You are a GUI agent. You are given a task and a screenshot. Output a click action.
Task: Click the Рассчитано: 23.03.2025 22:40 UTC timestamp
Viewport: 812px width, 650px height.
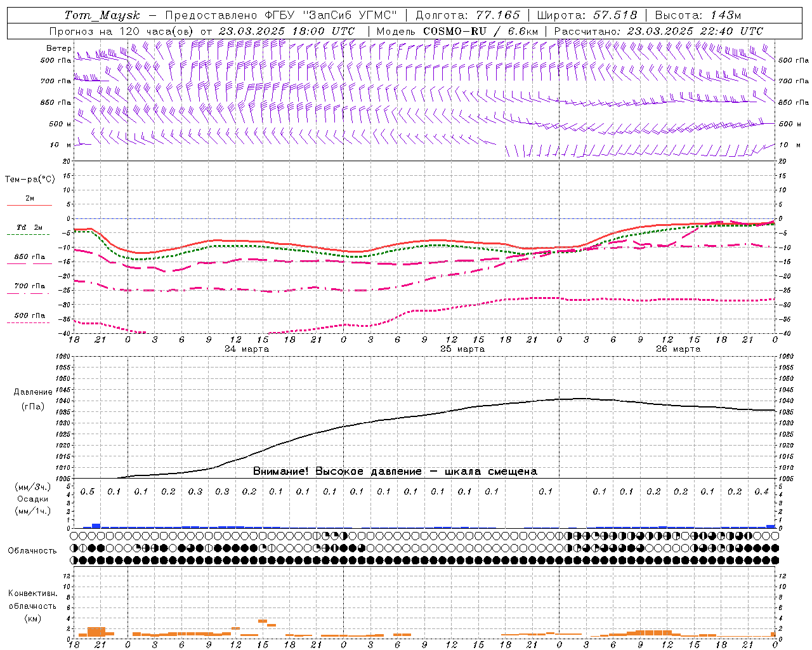click(x=658, y=31)
